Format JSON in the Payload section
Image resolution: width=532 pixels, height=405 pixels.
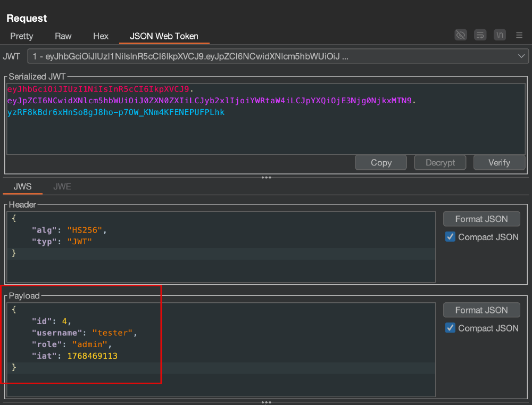pyautogui.click(x=481, y=310)
